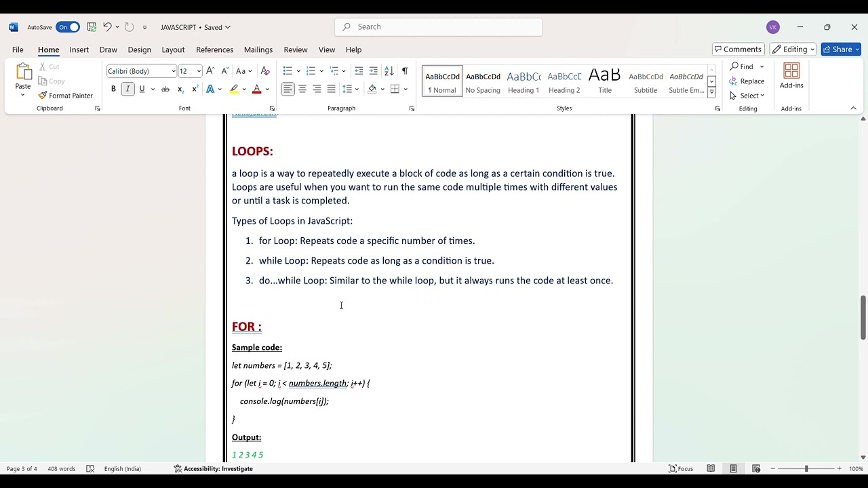
Task: Click the Save icon in title bar
Action: (x=92, y=27)
